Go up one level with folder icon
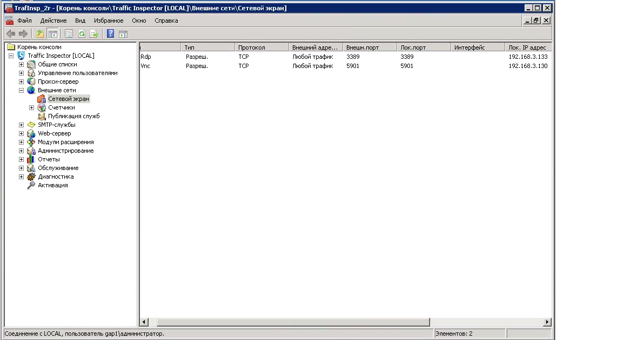 pos(40,34)
